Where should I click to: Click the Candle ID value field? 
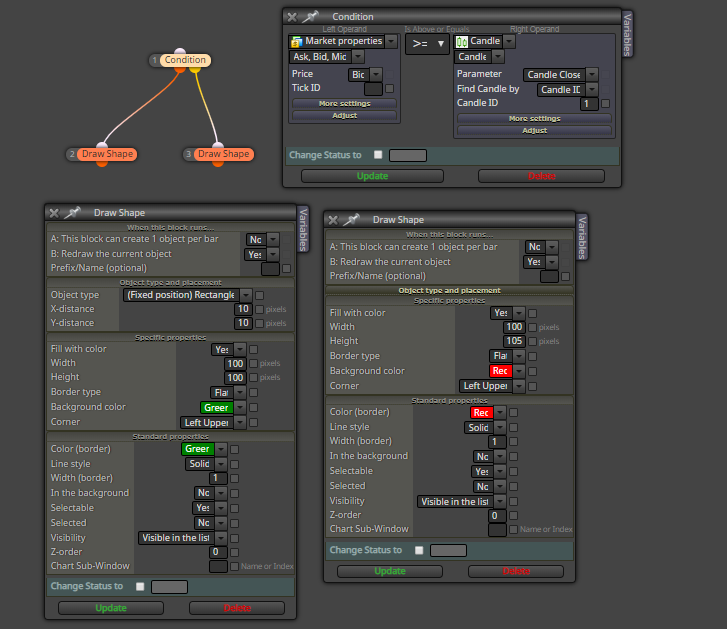589,104
